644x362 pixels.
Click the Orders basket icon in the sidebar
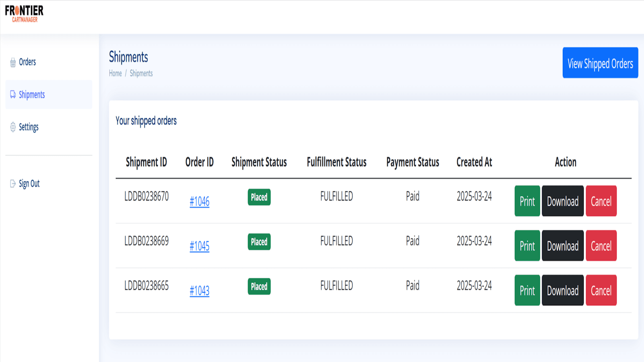12,62
